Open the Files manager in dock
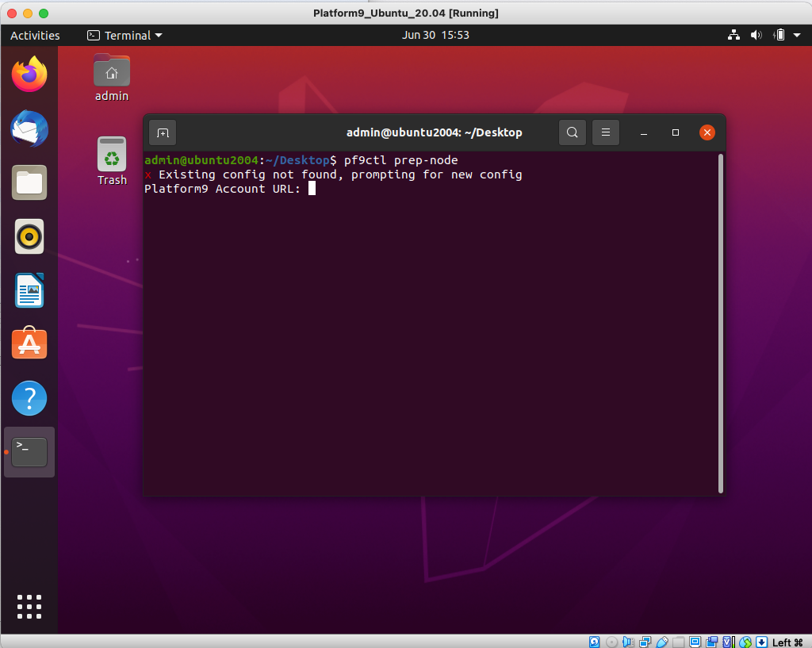Viewport: 812px width, 648px height. coord(29,182)
